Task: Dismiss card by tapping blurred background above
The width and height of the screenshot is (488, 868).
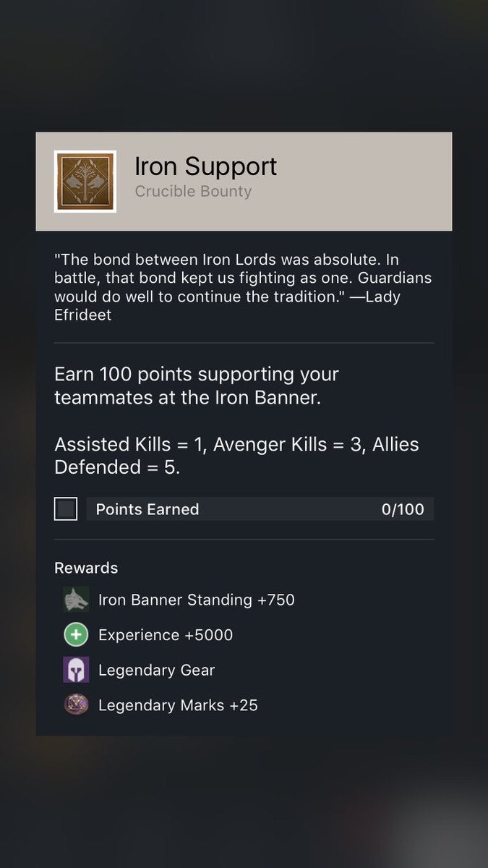Action: point(244,65)
